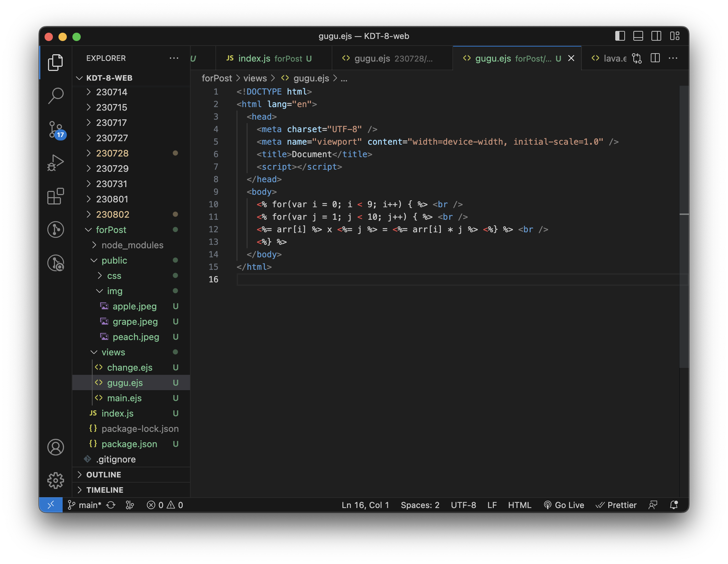
Task: Open the Accounts menu
Action: tap(56, 447)
